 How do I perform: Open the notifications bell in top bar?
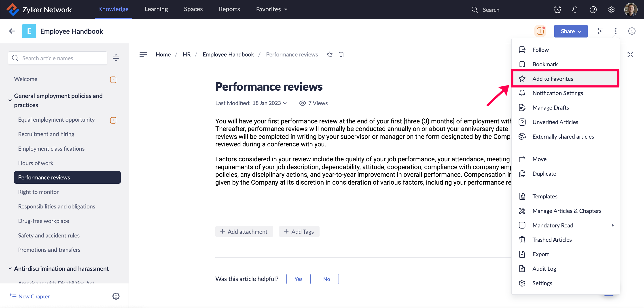pyautogui.click(x=575, y=9)
